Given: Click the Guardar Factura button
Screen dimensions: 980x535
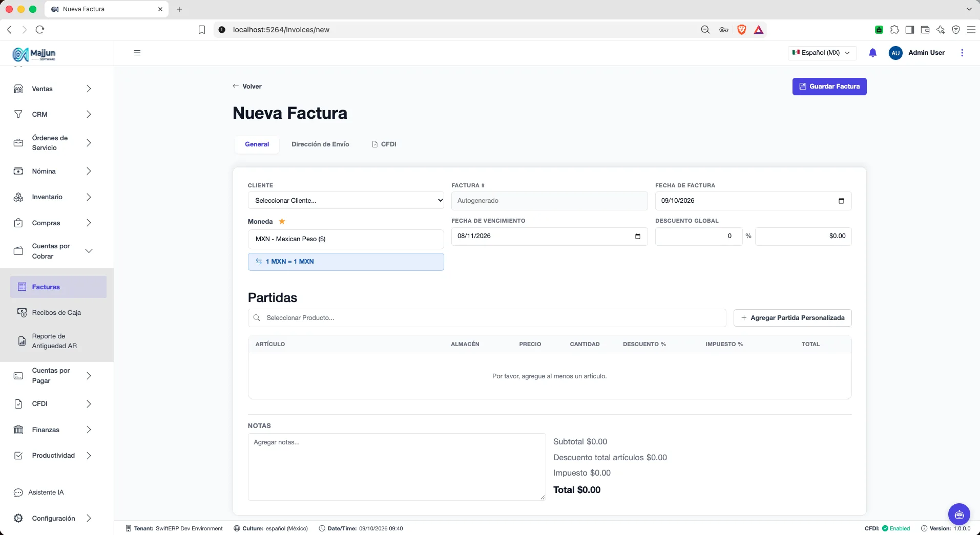Looking at the screenshot, I should 829,87.
